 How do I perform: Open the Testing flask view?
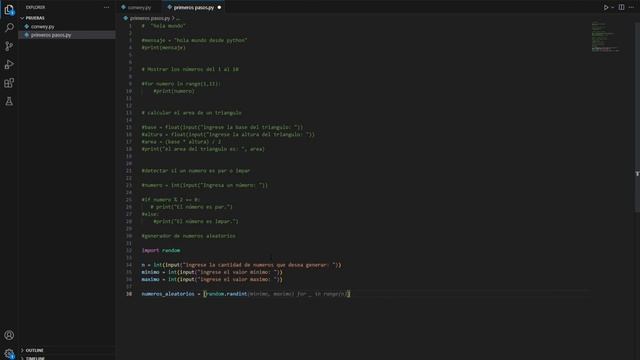[9, 101]
